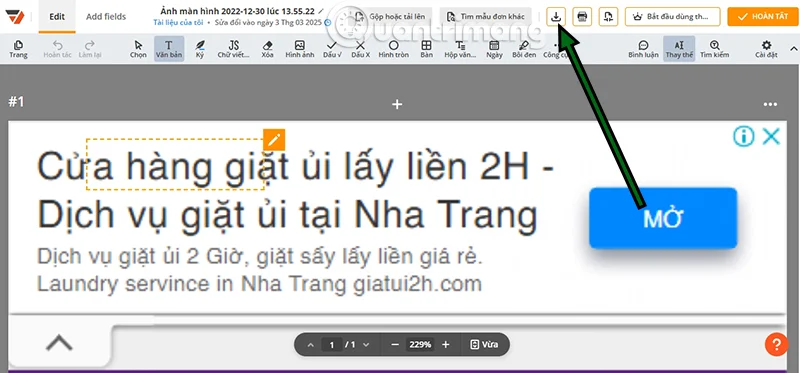Choose the Hình tròn circle tool
The width and height of the screenshot is (800, 373).
pyautogui.click(x=393, y=49)
